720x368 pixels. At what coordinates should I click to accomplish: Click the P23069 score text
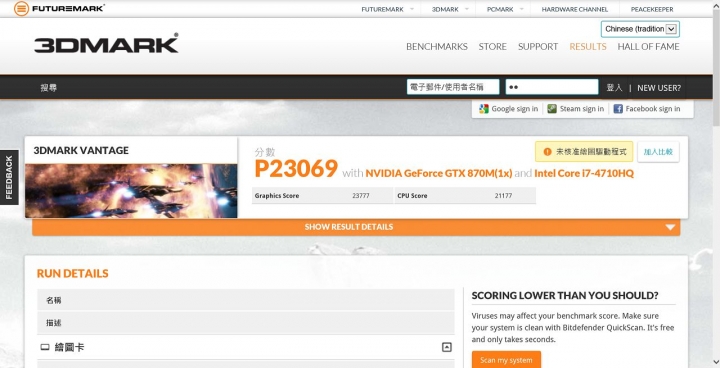[x=296, y=169]
